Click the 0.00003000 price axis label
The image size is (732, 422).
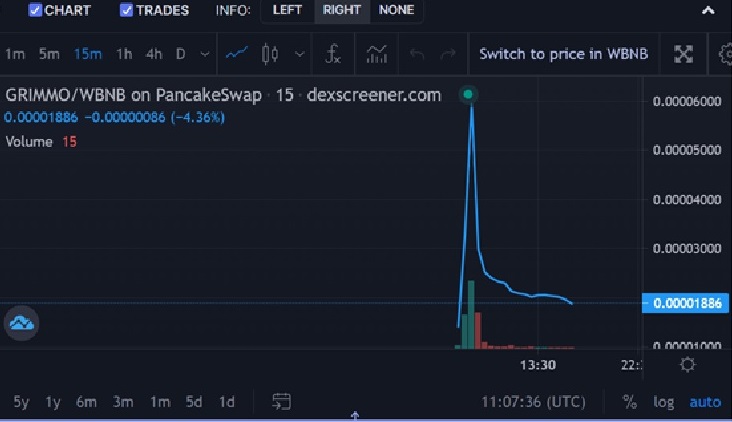click(687, 248)
